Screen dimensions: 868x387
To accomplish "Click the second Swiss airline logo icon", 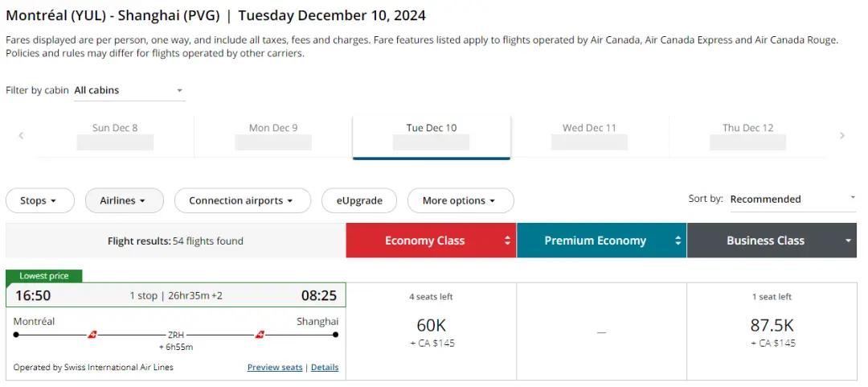I will pyautogui.click(x=260, y=334).
